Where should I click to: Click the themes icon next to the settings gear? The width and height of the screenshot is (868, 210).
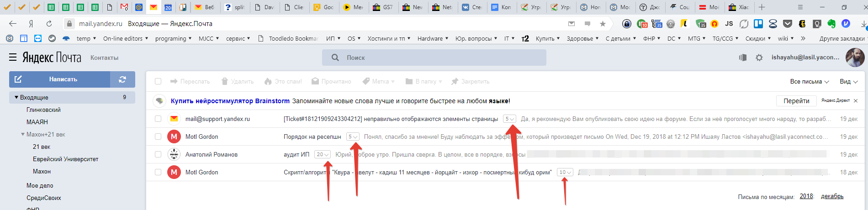pyautogui.click(x=743, y=58)
